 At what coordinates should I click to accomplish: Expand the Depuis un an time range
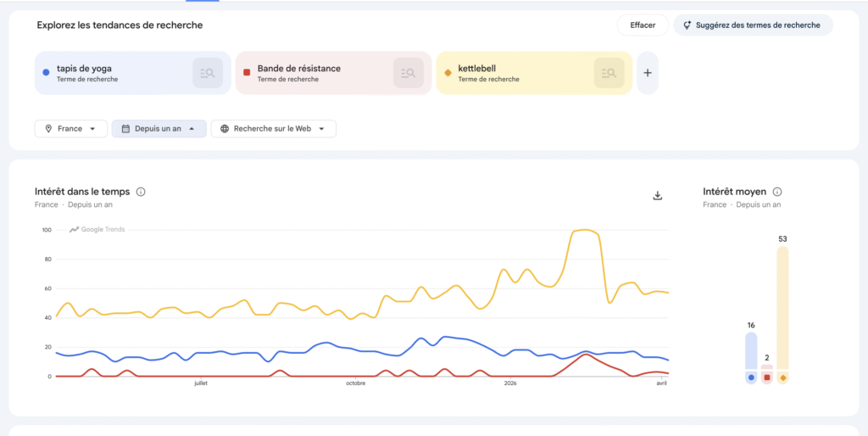159,129
